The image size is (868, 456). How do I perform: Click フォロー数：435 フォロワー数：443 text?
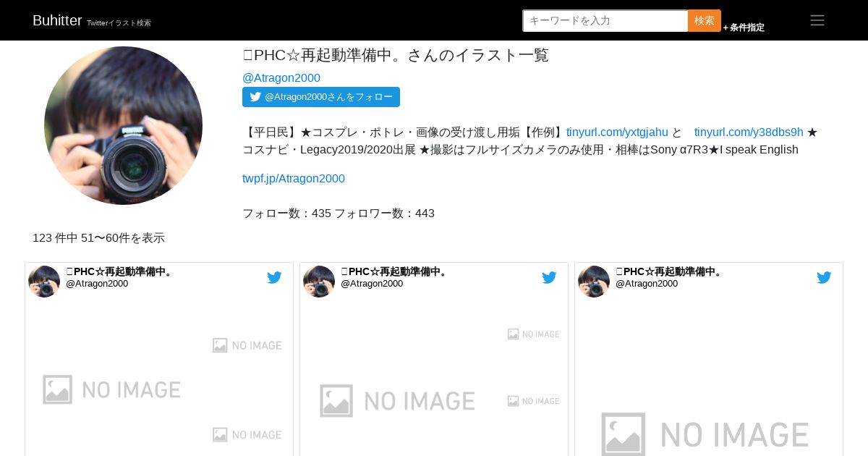(339, 213)
